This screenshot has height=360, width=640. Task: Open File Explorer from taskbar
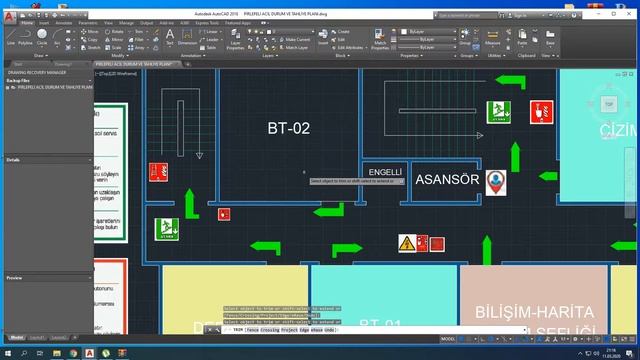[x=57, y=353]
